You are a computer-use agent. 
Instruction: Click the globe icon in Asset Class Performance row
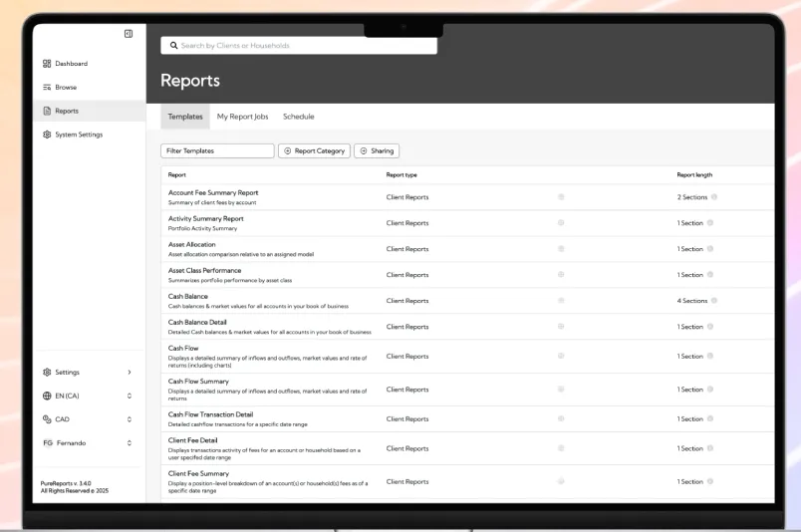[561, 274]
